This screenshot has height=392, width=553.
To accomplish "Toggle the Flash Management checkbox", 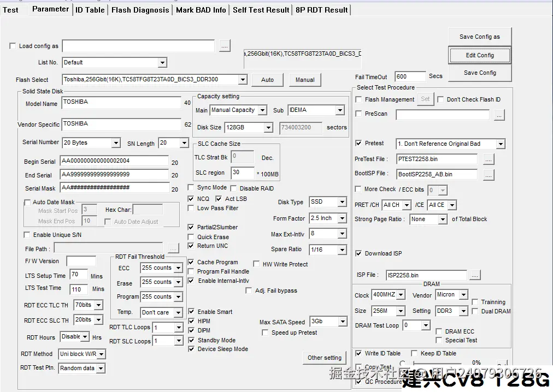I will click(x=358, y=100).
